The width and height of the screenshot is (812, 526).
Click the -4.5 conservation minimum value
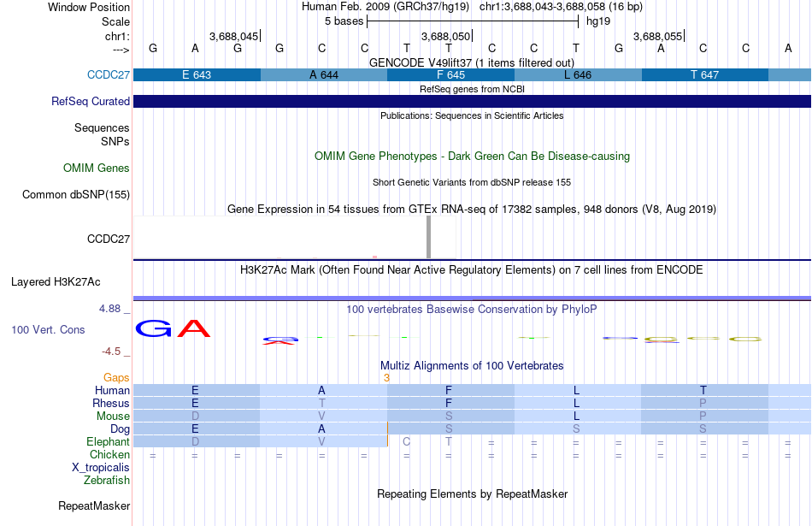tap(111, 352)
